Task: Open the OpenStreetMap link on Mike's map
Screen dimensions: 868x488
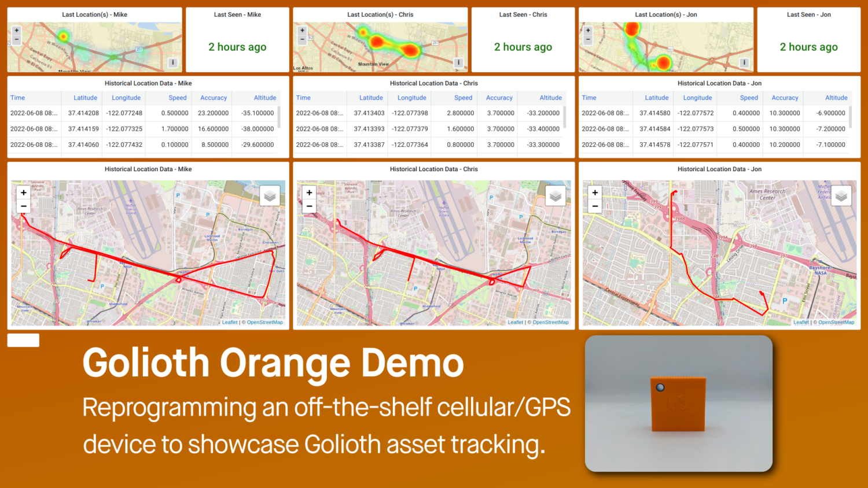Action: point(265,322)
